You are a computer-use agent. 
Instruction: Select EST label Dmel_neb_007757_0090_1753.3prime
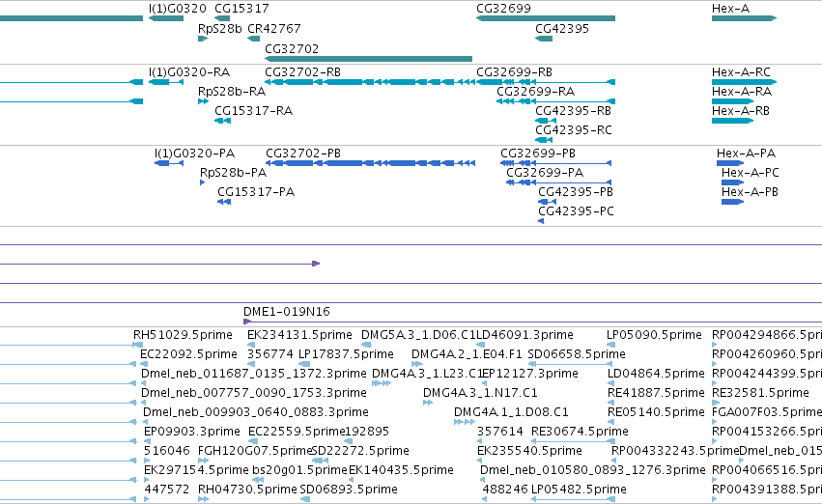(254, 392)
